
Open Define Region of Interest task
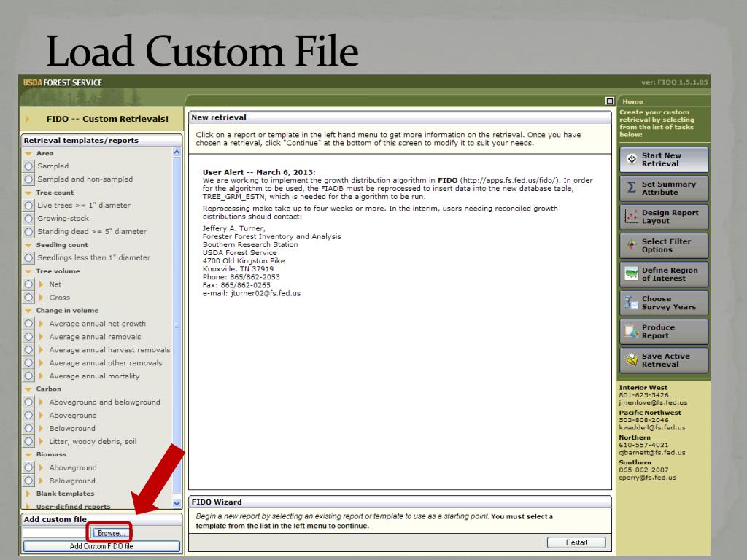click(664, 274)
